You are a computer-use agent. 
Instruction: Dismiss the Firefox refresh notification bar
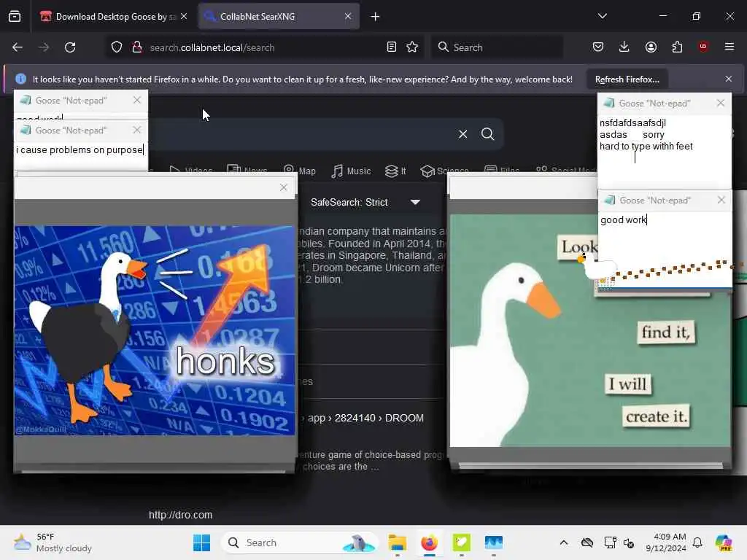(x=729, y=79)
